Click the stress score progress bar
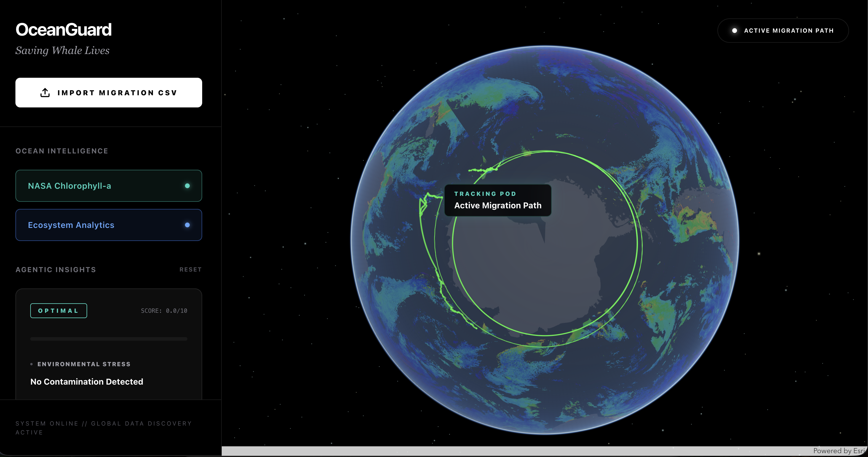 [x=108, y=339]
